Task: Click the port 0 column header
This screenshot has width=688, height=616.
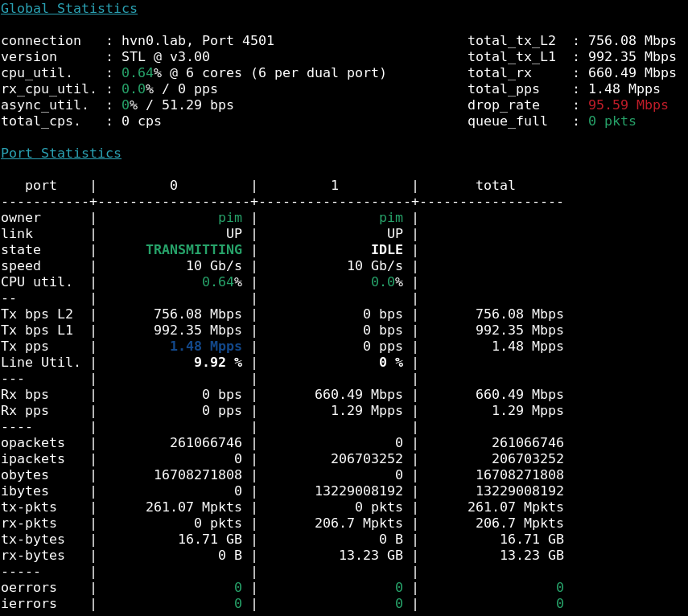Action: click(174, 186)
